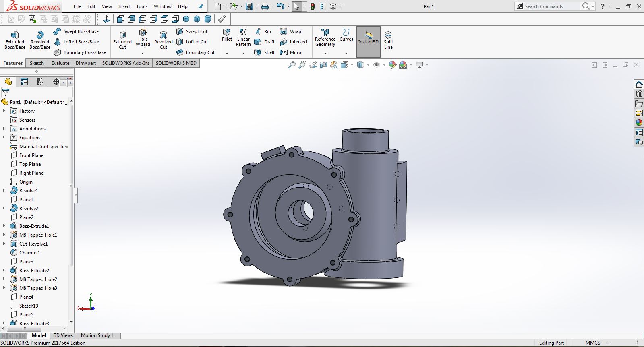Viewport: 644px width, 347px height.
Task: Click the Intersect tool
Action: [294, 42]
